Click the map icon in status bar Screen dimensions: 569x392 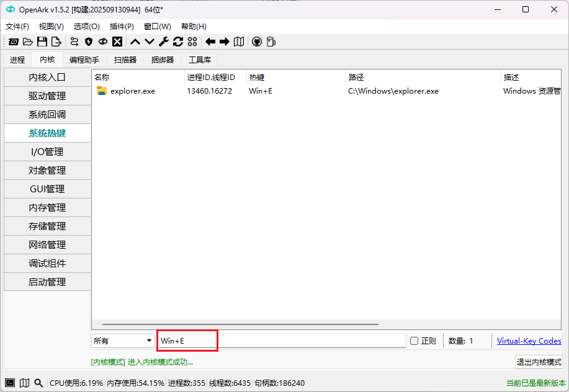pyautogui.click(x=25, y=383)
